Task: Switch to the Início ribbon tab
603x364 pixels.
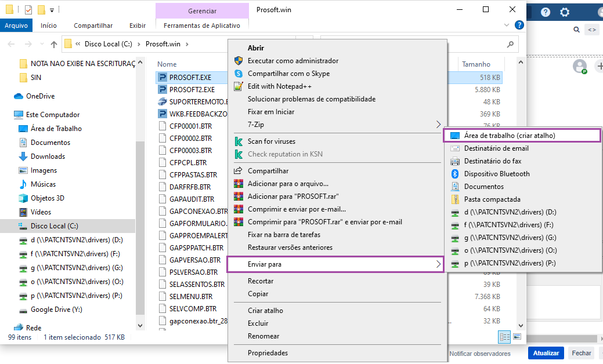Action: (48, 26)
